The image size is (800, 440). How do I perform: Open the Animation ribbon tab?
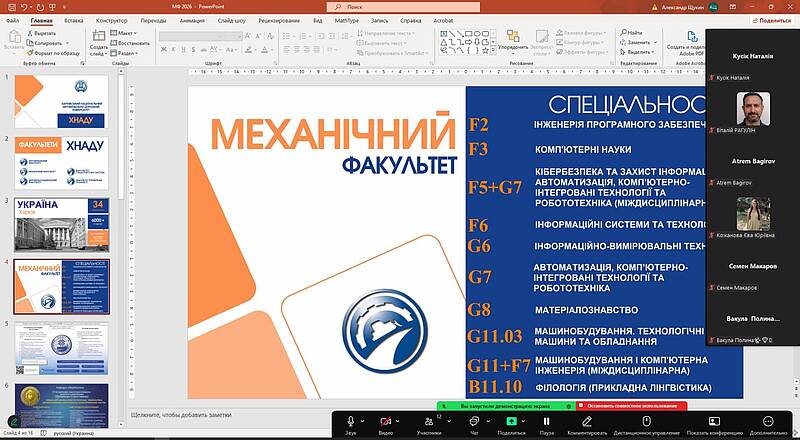[x=192, y=20]
